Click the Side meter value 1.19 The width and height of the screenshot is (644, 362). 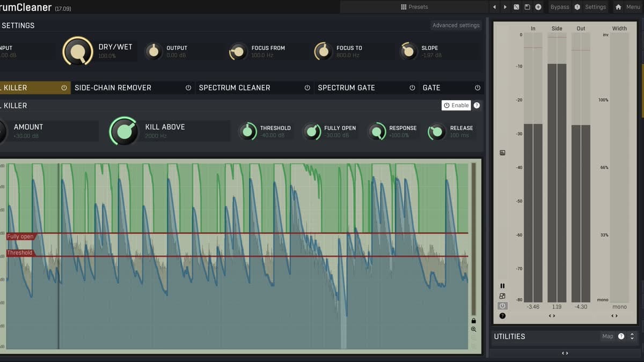coord(557,307)
